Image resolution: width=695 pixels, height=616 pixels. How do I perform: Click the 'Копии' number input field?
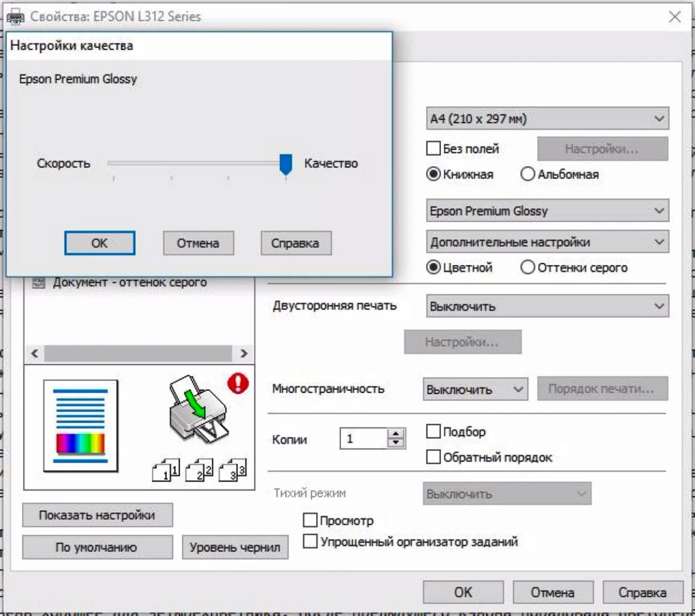364,439
